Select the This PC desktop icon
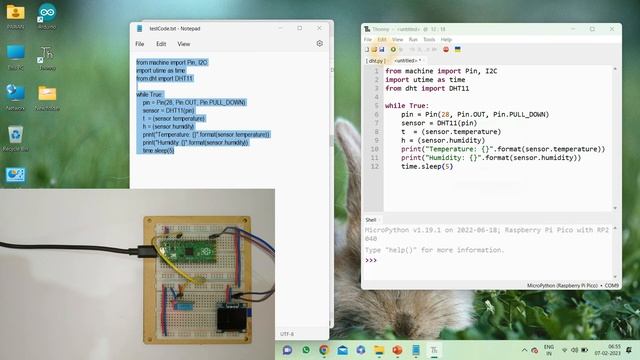 point(16,57)
